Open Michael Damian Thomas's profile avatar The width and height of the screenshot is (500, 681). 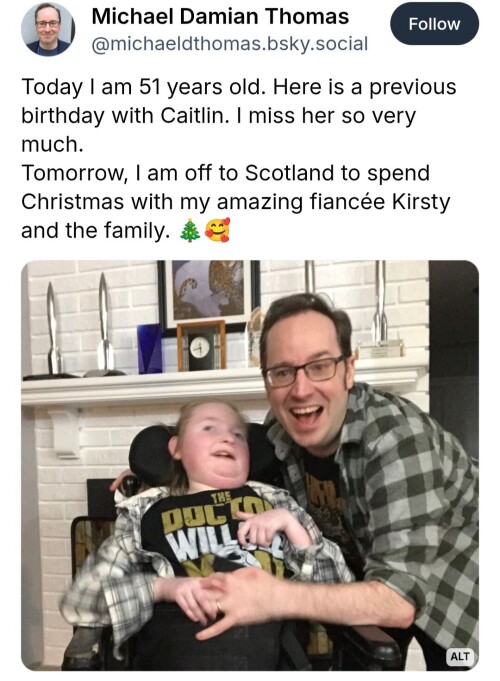pos(48,29)
